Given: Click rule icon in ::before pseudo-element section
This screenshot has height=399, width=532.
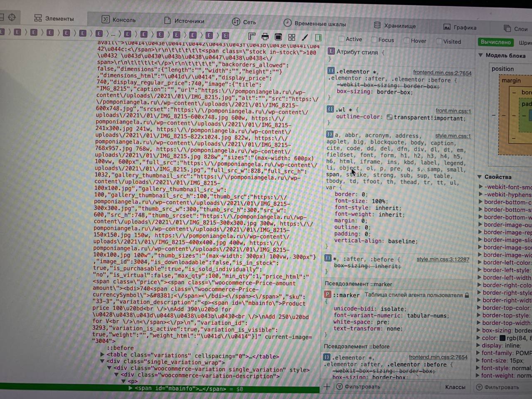Looking at the screenshot, I should (327, 357).
